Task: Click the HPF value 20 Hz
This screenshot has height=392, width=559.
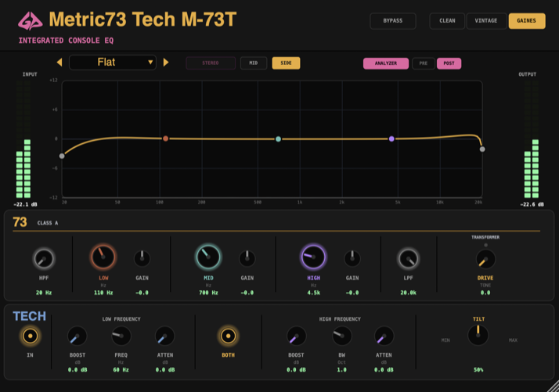Action: click(x=44, y=293)
